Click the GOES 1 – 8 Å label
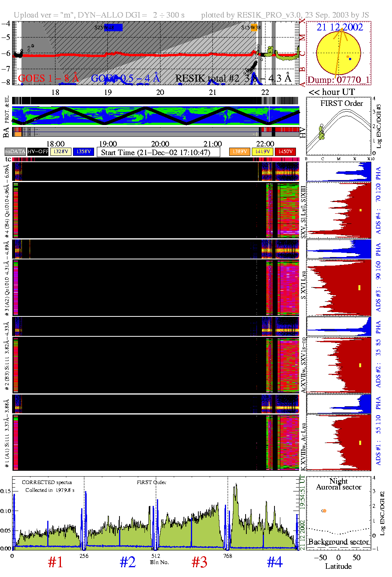392x577 pixels. point(48,79)
